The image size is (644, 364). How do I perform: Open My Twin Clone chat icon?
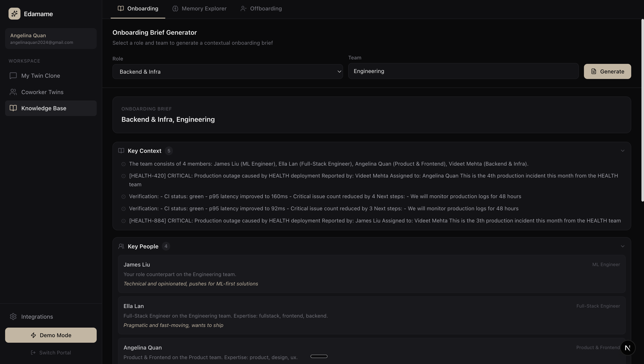[x=13, y=76]
